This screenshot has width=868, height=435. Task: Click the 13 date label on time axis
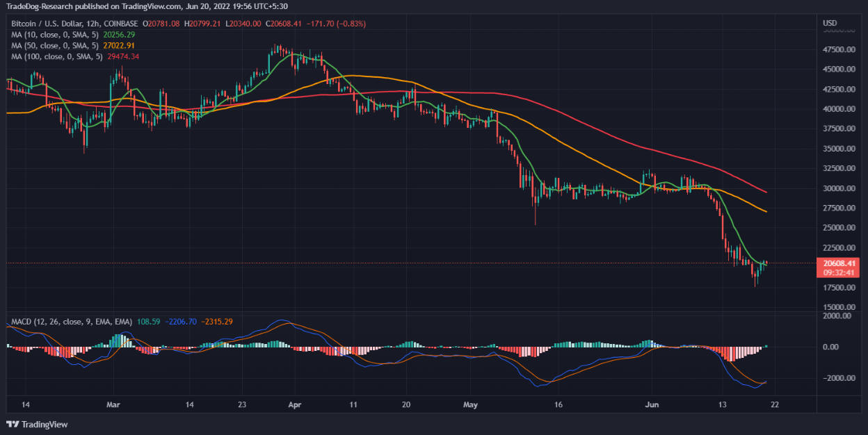click(724, 404)
